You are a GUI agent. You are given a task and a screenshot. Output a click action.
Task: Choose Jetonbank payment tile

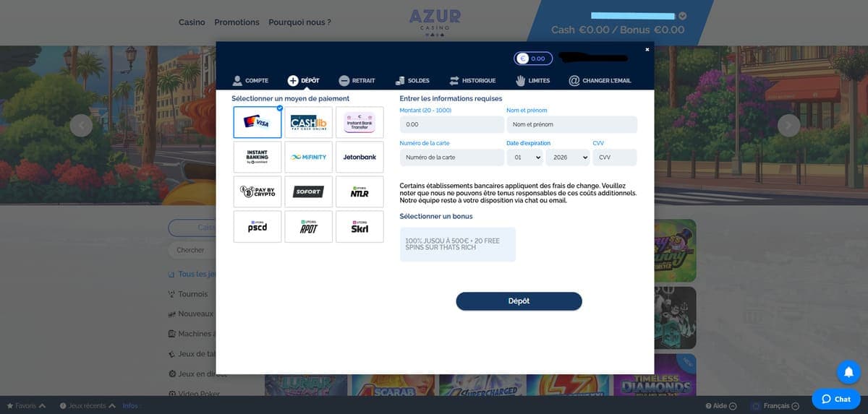[x=359, y=157]
